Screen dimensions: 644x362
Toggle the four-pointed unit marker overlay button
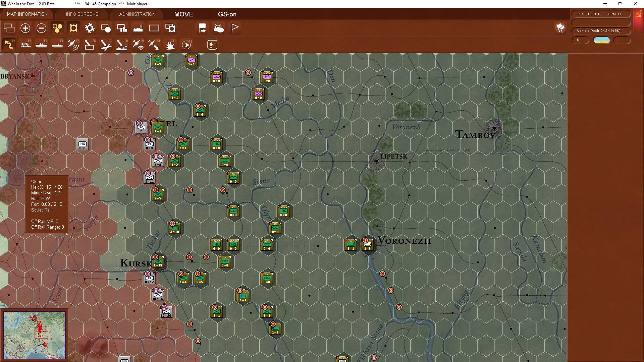(x=73, y=28)
